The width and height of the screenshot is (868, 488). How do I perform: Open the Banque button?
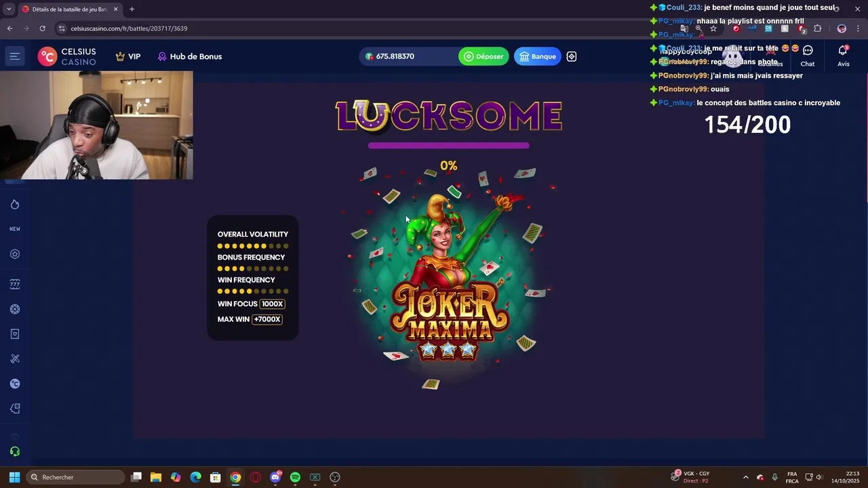[x=538, y=56]
